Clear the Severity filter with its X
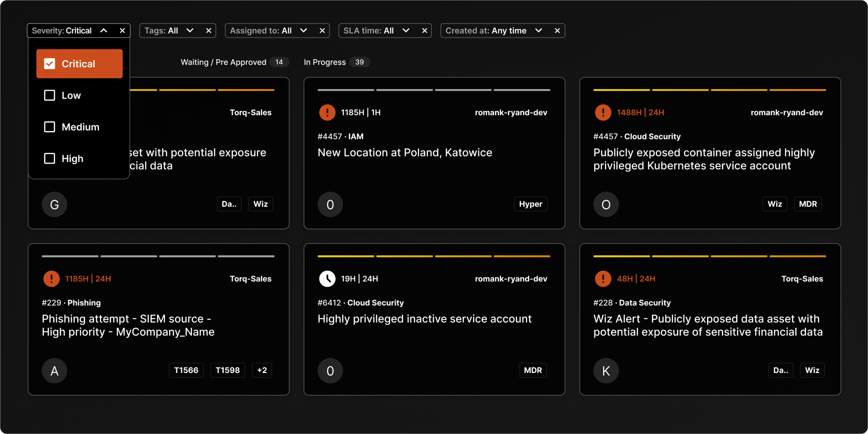Viewport: 868px width, 434px height. click(x=122, y=31)
